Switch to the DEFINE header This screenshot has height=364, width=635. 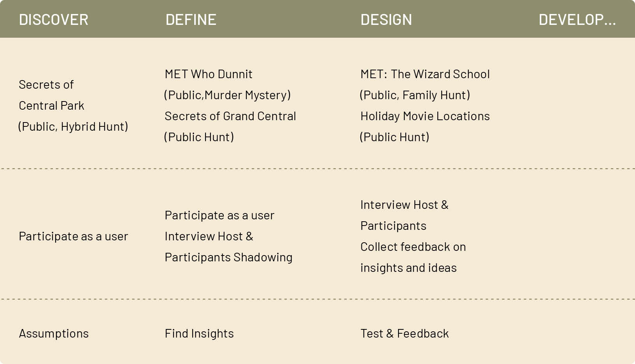(191, 20)
